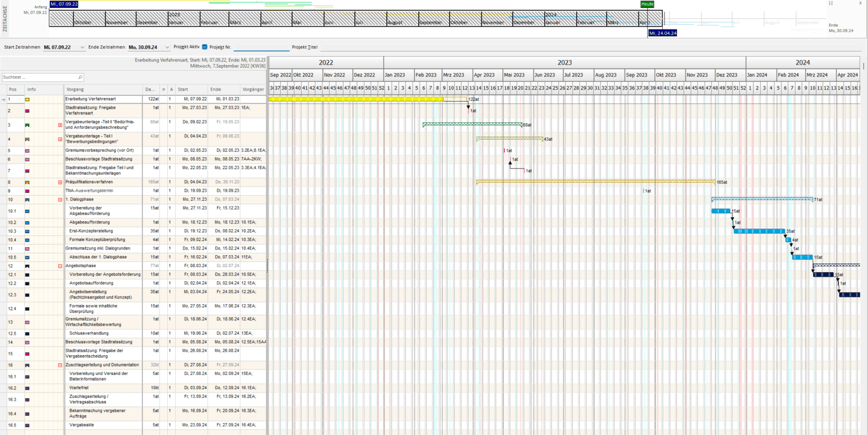Click the purple summary icon of row 16

click(x=28, y=365)
